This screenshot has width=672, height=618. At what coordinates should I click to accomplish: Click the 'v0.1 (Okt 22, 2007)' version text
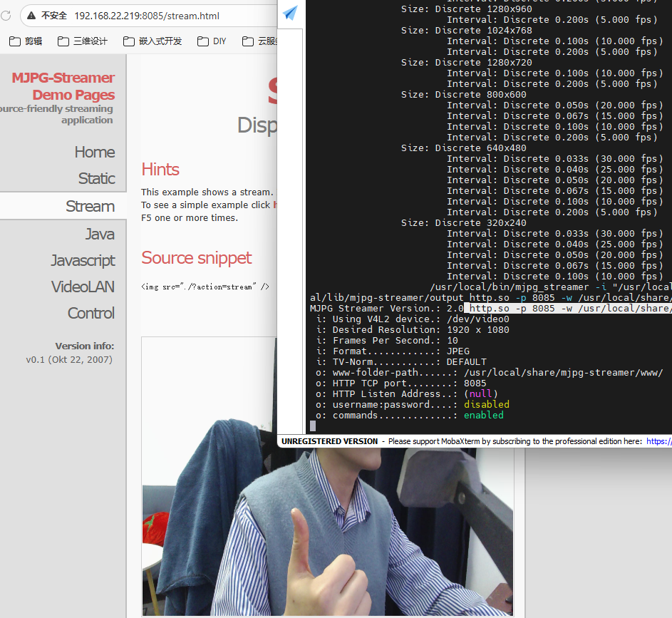pyautogui.click(x=69, y=359)
